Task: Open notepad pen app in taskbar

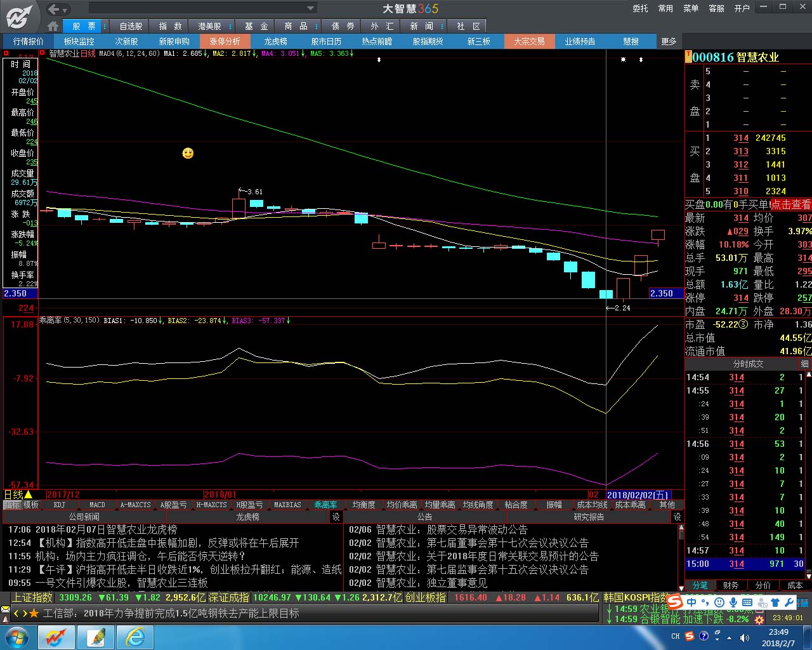Action: pyautogui.click(x=96, y=637)
